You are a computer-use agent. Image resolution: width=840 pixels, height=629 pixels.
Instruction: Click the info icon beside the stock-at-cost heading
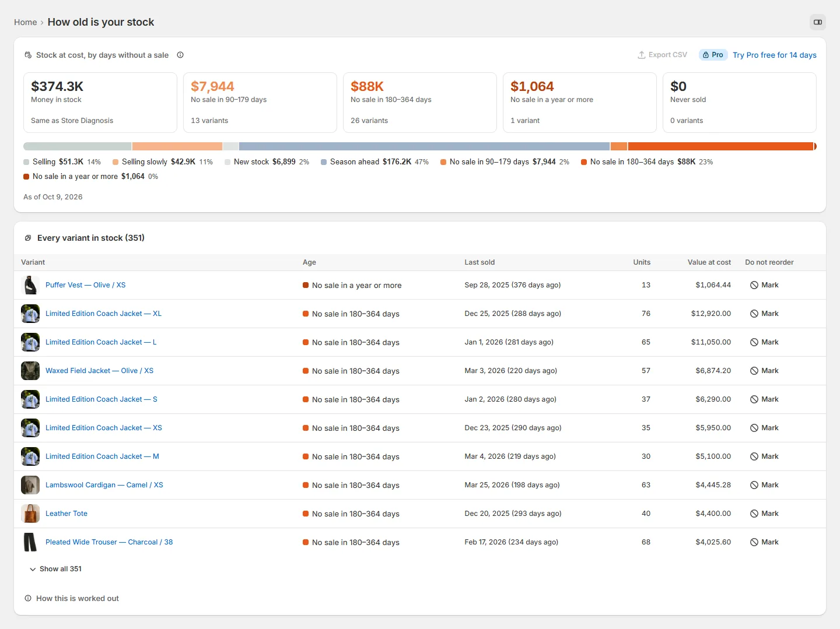(x=180, y=55)
